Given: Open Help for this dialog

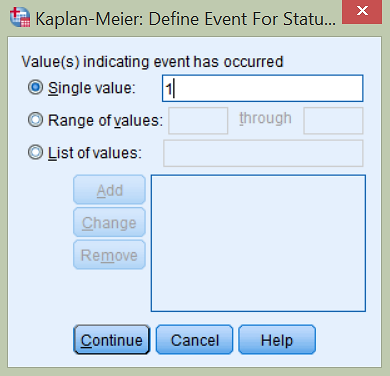Looking at the screenshot, I should tap(277, 340).
